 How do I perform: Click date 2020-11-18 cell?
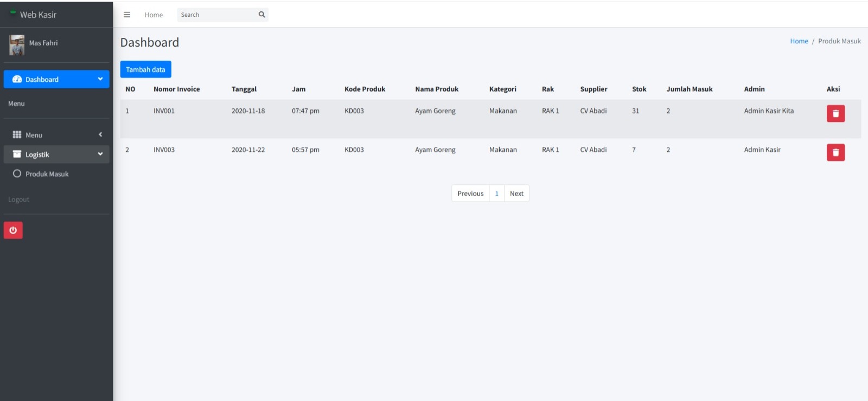(x=248, y=111)
